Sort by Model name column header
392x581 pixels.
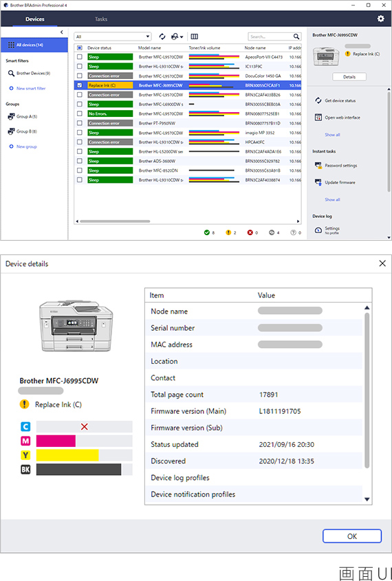coord(150,48)
